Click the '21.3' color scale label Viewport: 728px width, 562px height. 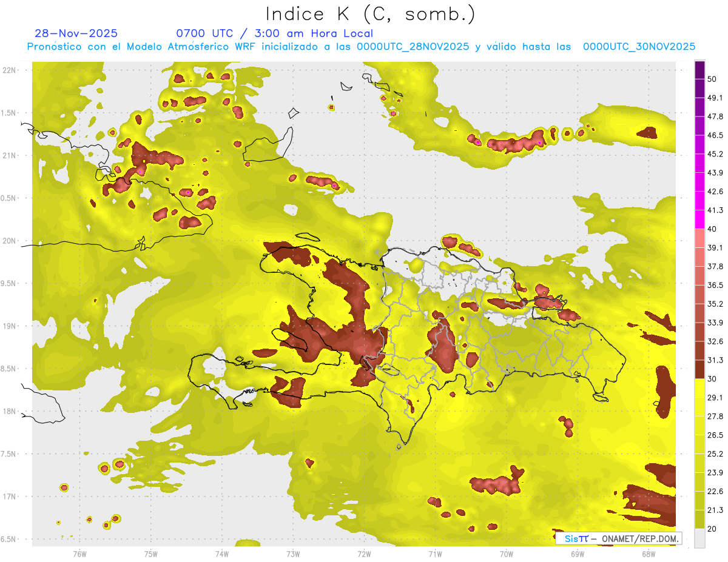(x=715, y=510)
